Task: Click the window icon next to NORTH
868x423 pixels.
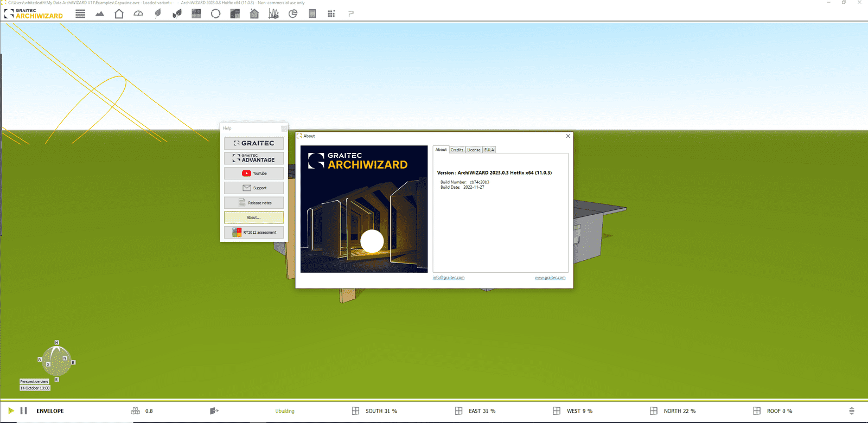Action: pyautogui.click(x=654, y=411)
